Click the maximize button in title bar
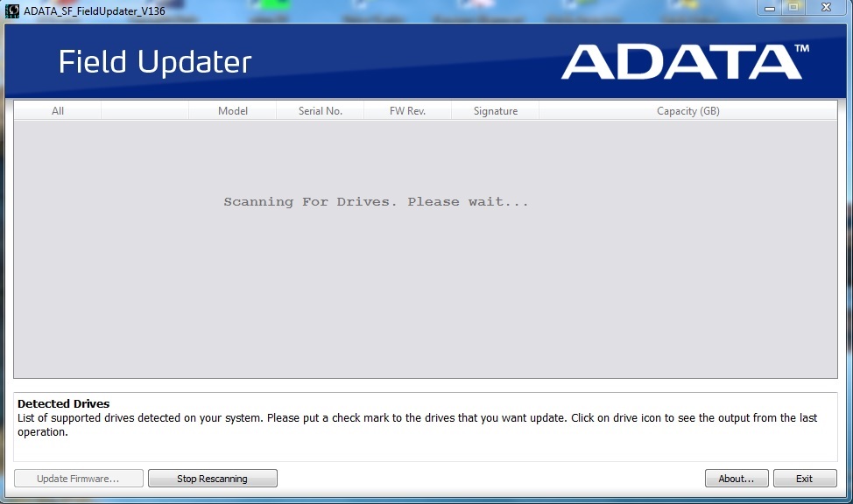The image size is (853, 504). point(793,8)
